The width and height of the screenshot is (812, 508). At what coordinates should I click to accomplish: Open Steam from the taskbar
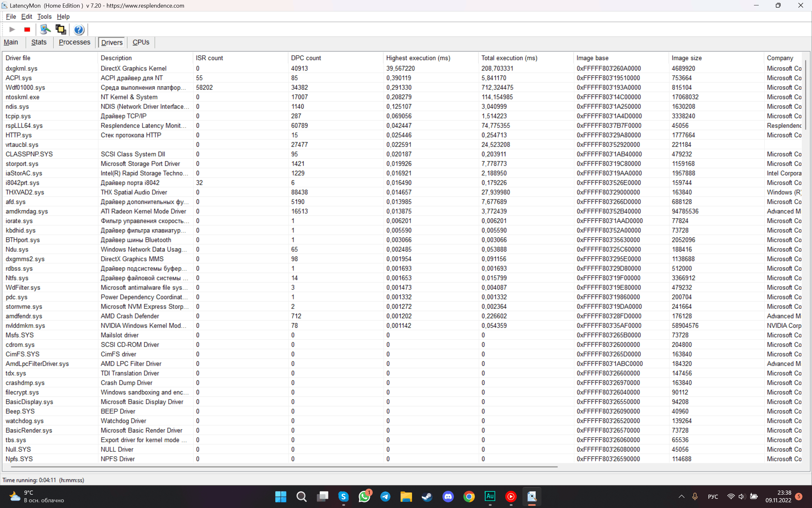(x=427, y=497)
